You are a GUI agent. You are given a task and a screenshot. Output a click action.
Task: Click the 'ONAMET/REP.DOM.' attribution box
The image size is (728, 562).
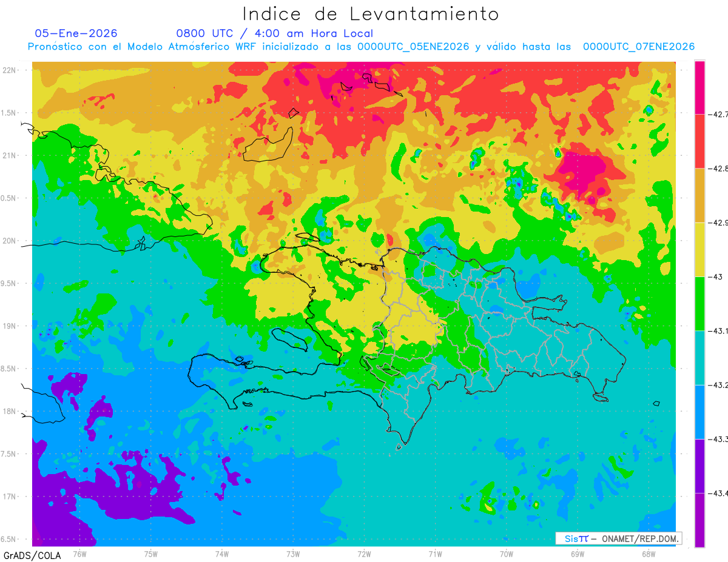pyautogui.click(x=618, y=538)
